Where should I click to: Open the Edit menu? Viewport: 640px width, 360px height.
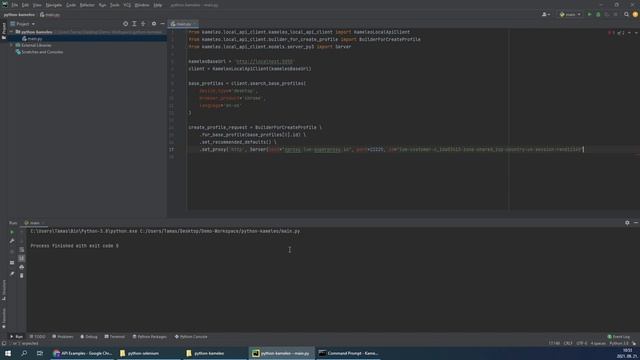coord(25,5)
